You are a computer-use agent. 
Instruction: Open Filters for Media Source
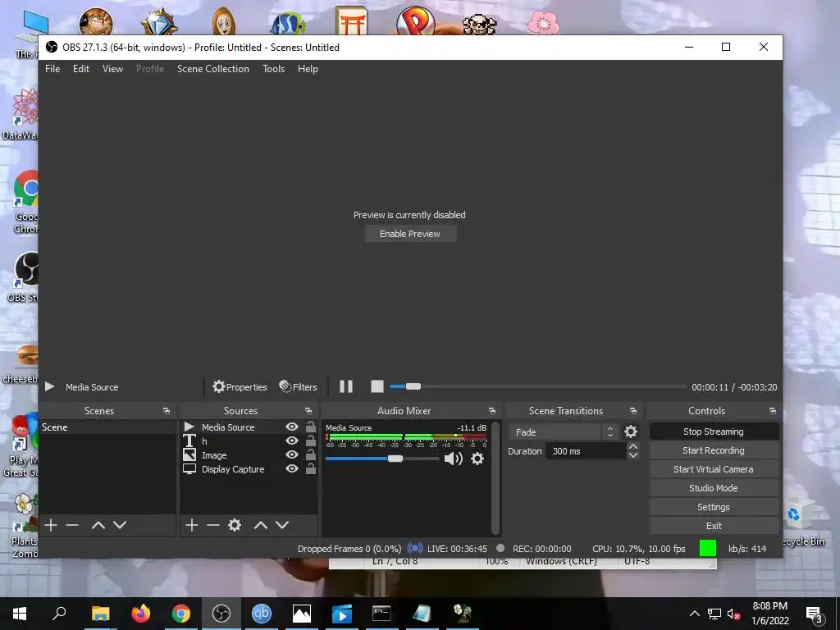click(x=299, y=386)
